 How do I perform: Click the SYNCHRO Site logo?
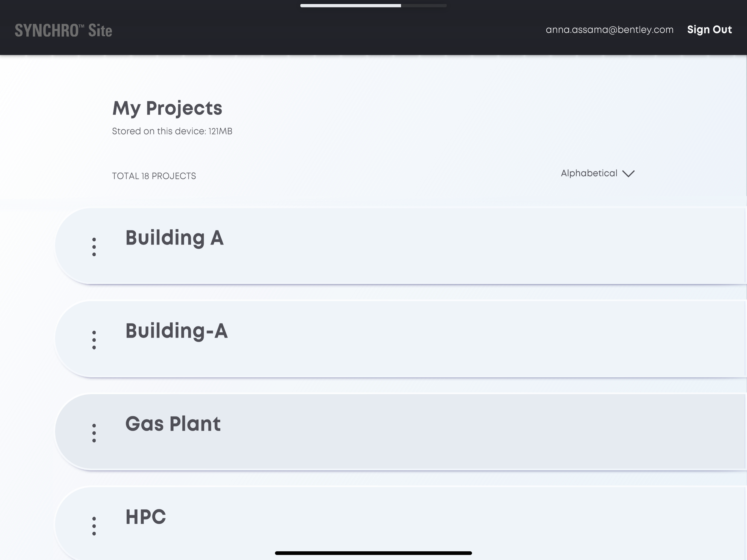click(63, 30)
